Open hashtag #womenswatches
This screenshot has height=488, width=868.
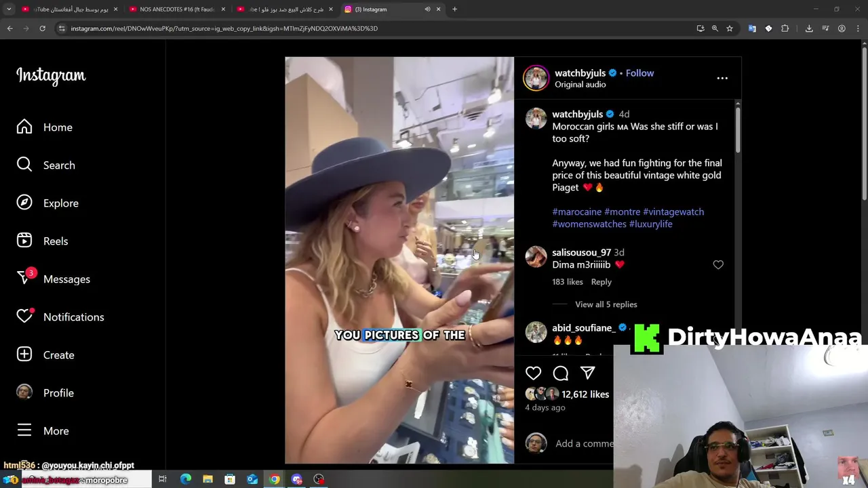[x=589, y=224]
